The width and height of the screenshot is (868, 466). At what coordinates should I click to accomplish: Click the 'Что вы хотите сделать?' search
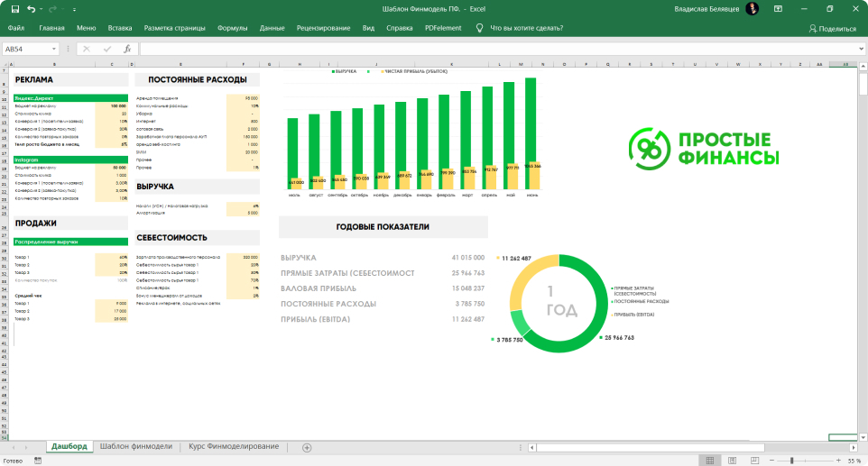pyautogui.click(x=526, y=28)
